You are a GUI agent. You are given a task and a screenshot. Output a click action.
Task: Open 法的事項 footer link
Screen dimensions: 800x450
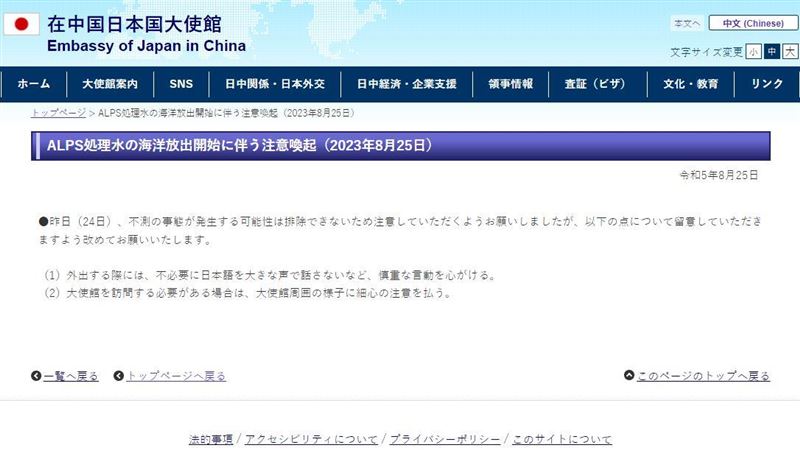[x=211, y=439]
